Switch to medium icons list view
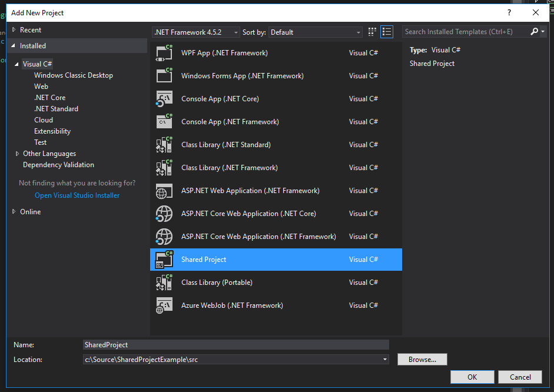The height and width of the screenshot is (392, 554). click(387, 32)
